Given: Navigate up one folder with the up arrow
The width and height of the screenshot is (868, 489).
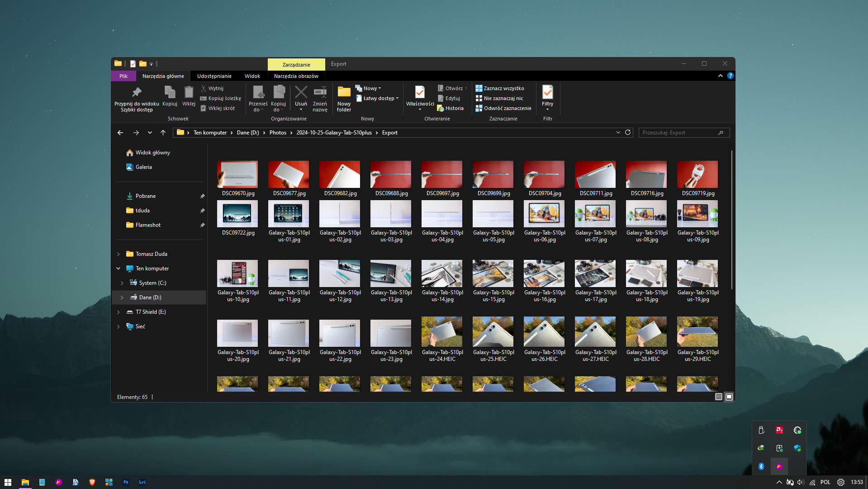Looking at the screenshot, I should click(x=163, y=133).
